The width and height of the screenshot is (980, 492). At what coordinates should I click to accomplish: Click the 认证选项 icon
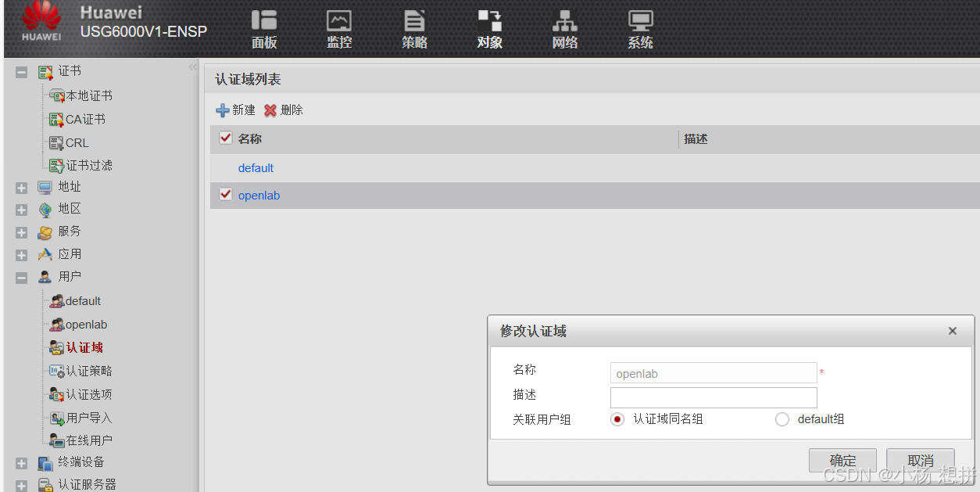(x=56, y=394)
